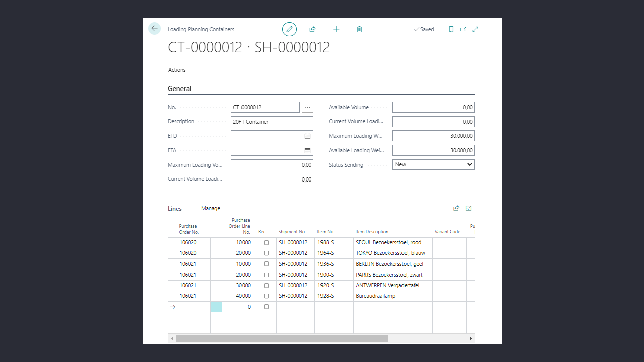Click the No. input field
644x362 pixels.
[265, 107]
